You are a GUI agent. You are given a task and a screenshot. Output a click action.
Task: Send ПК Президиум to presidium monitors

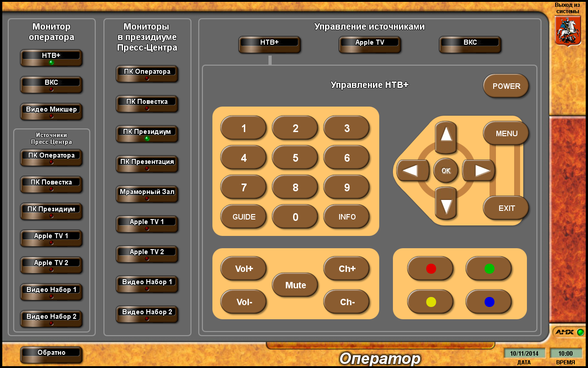tap(147, 134)
